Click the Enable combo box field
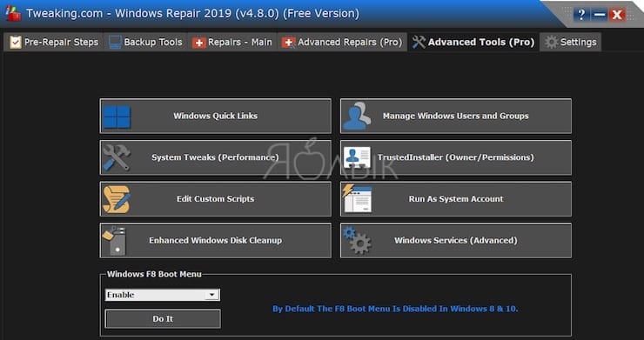 coord(162,295)
